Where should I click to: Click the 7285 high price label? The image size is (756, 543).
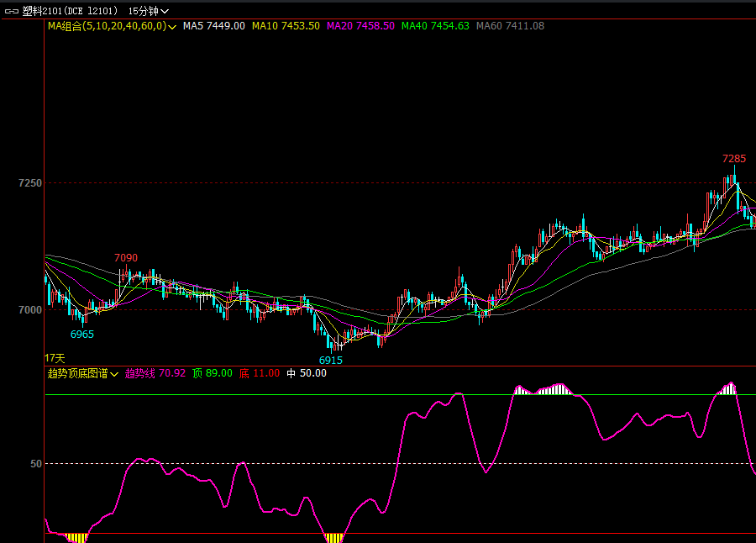[734, 159]
